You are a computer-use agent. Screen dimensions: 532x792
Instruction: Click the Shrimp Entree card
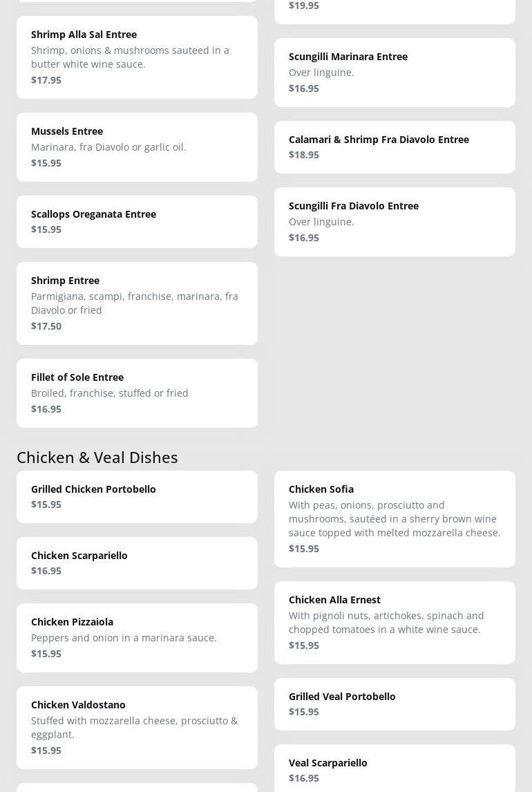(137, 303)
